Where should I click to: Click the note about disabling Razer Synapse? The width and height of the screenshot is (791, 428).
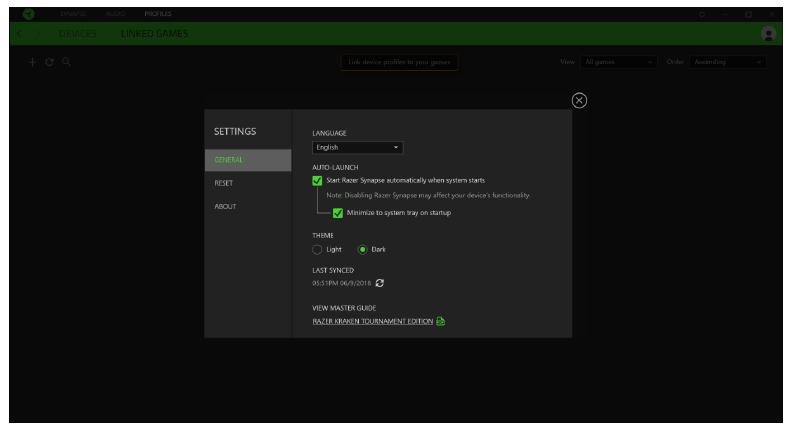pos(428,195)
